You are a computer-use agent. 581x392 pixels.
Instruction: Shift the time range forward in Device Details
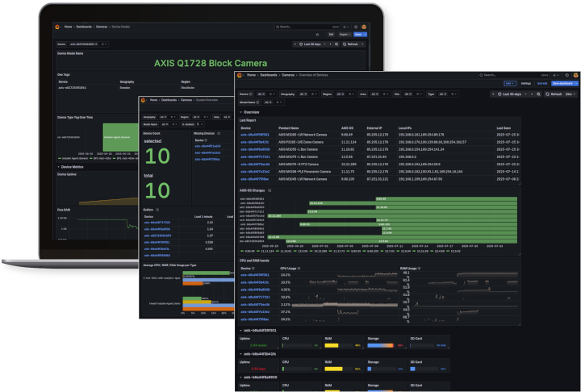pyautogui.click(x=330, y=44)
